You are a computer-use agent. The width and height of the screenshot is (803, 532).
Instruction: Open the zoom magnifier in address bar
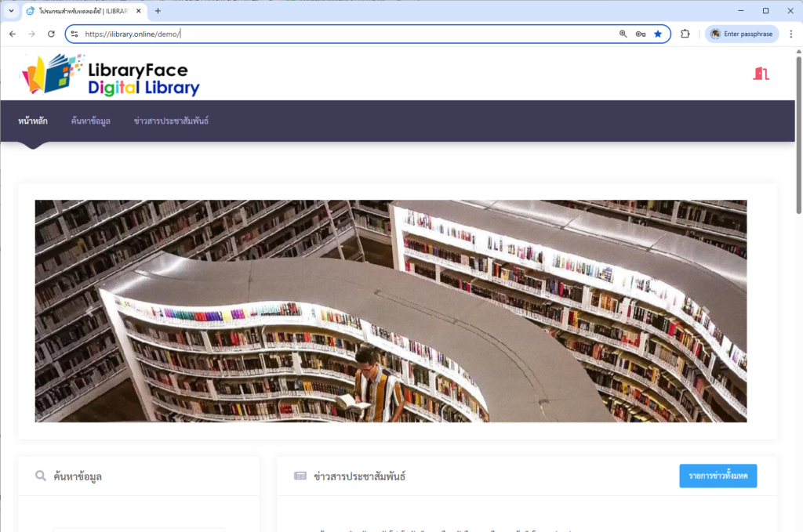click(623, 34)
